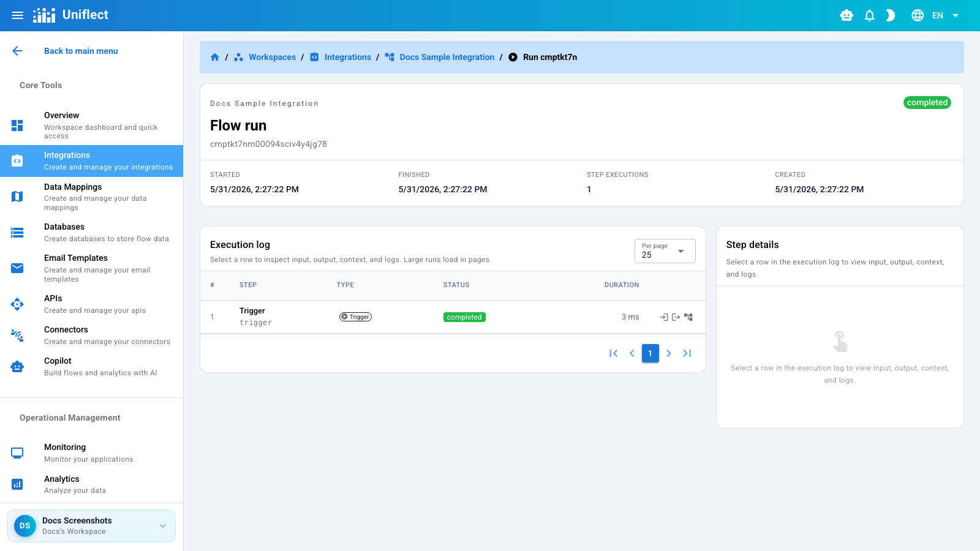Screen dimensions: 980x551
Task: Click the DS workspace avatar
Action: 25,526
